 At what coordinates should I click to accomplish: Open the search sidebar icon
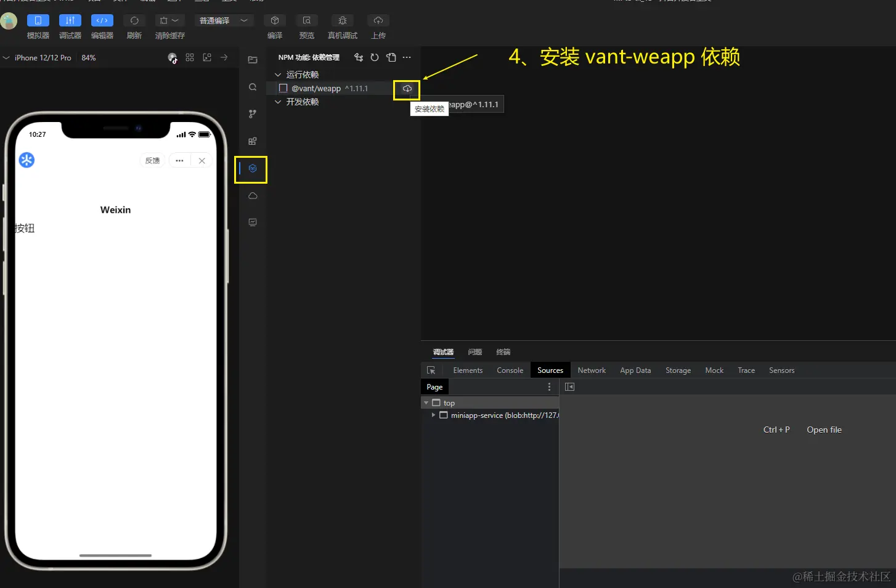(x=253, y=87)
